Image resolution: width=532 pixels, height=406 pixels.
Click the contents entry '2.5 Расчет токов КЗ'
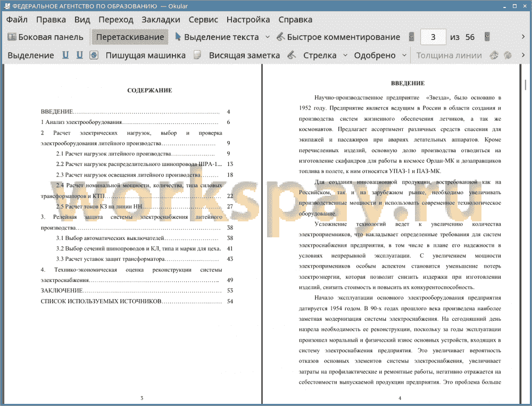tap(99, 206)
